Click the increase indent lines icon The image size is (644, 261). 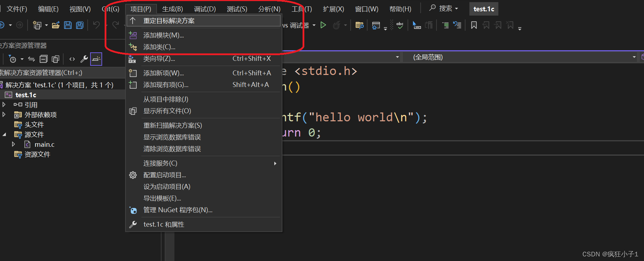[445, 25]
